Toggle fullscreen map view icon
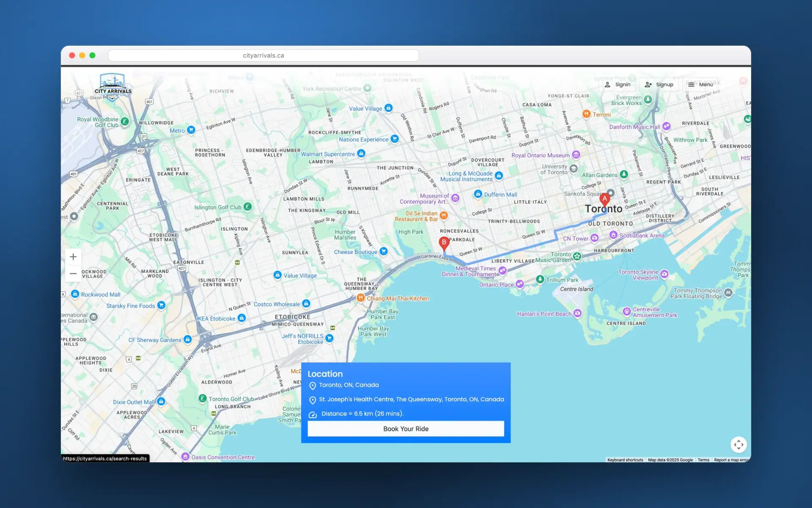The image size is (812, 508). (738, 444)
